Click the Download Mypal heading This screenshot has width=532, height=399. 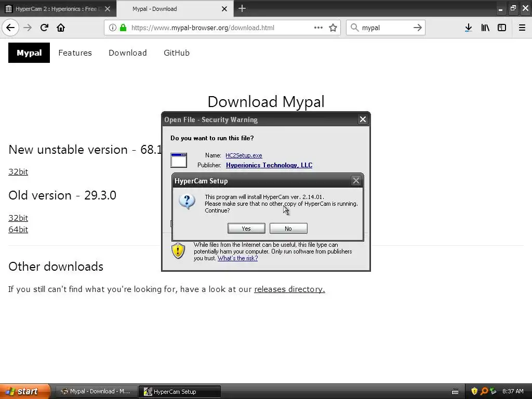click(266, 101)
